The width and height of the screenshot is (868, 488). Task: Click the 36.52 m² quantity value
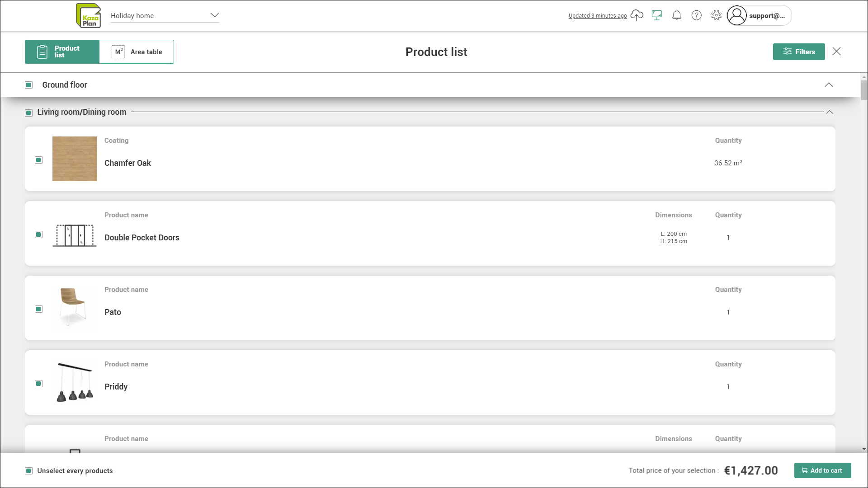point(728,163)
